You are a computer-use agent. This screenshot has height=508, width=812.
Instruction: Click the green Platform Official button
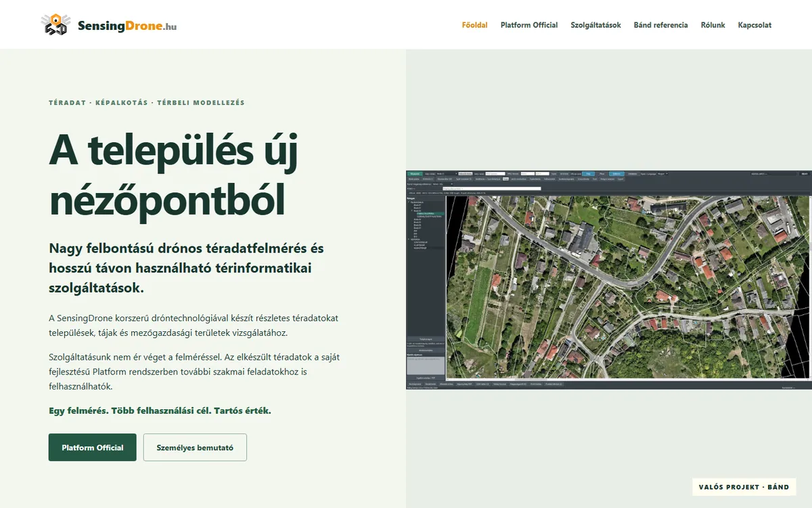click(93, 448)
